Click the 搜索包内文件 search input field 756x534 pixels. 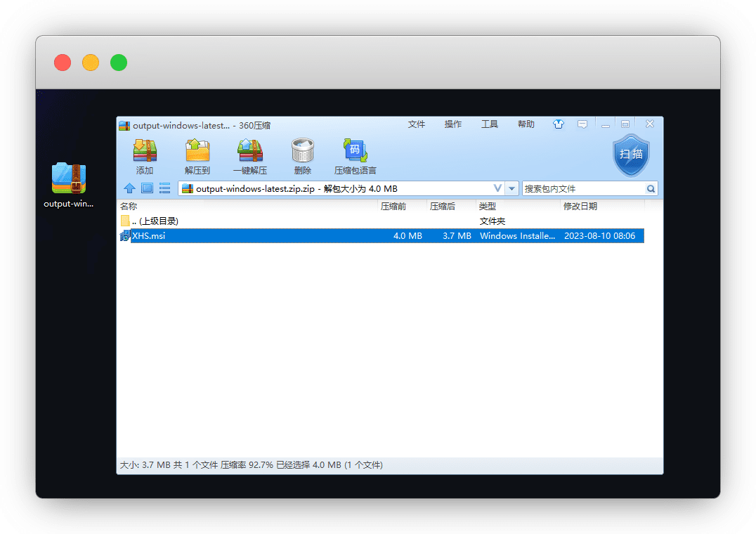(x=583, y=188)
